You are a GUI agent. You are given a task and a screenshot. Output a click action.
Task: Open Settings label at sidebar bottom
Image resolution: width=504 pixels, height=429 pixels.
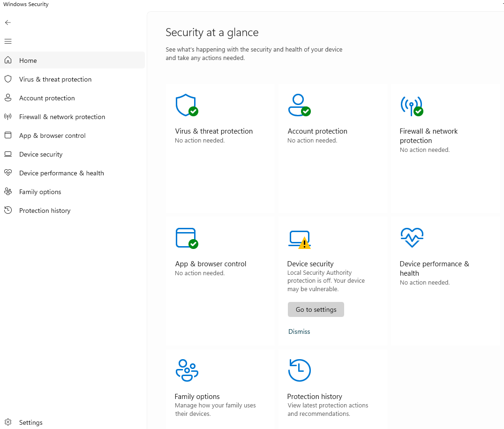(x=31, y=422)
